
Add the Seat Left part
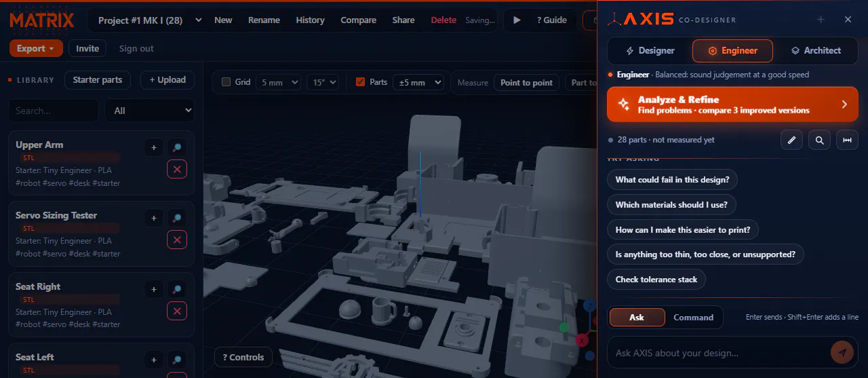click(x=153, y=360)
